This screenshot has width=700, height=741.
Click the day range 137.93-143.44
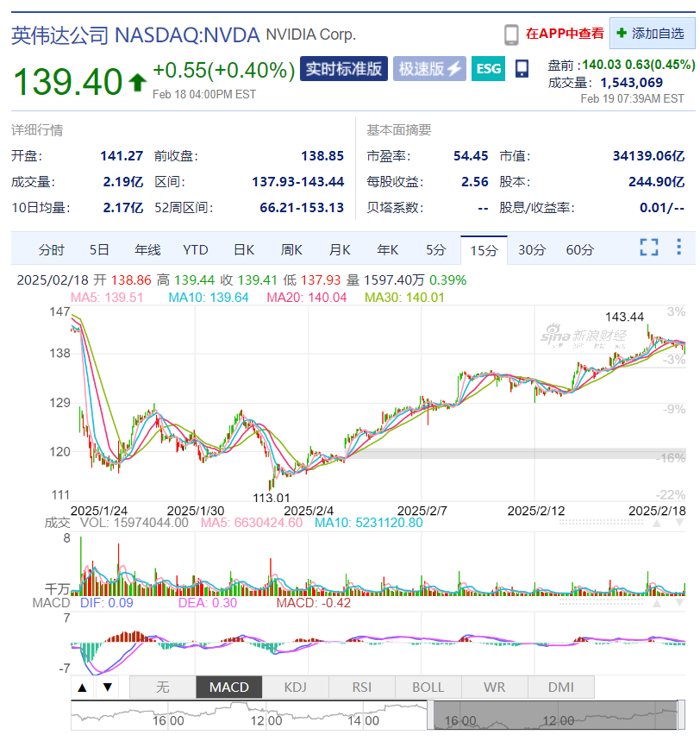tap(298, 182)
